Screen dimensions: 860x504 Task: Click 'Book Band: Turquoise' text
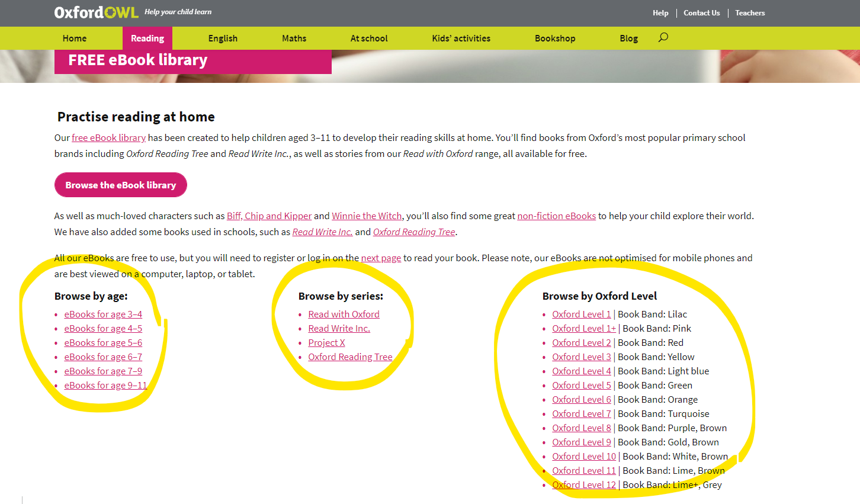pyautogui.click(x=663, y=413)
